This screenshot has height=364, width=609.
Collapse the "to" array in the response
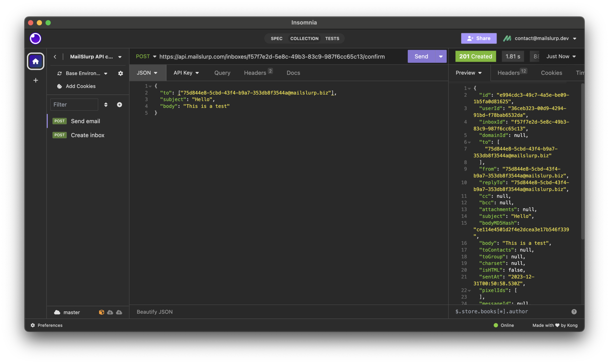[x=469, y=142]
